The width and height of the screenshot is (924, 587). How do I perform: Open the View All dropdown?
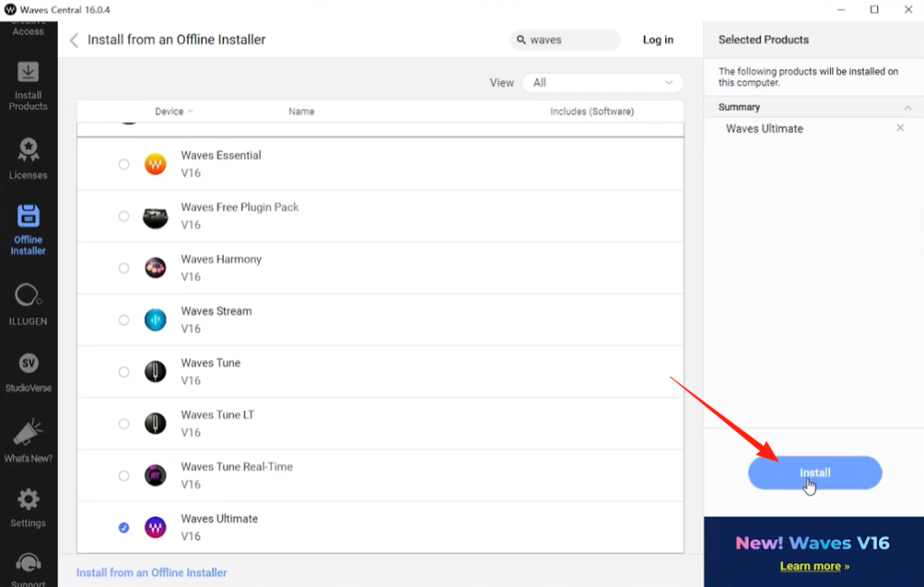pyautogui.click(x=603, y=82)
